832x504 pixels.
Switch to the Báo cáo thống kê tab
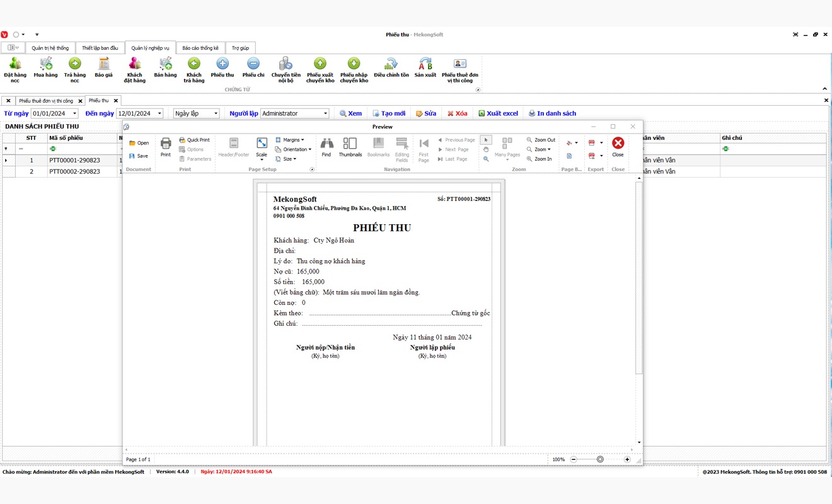tap(200, 48)
